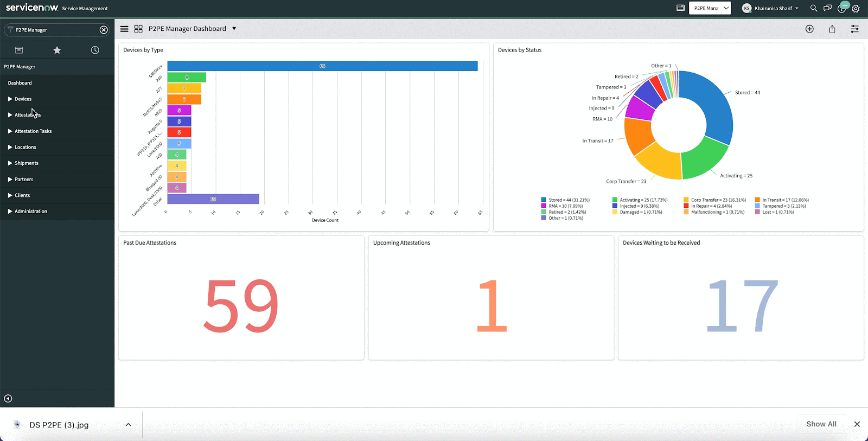Click the blue bar showing 64
The height and width of the screenshot is (441, 868).
tap(322, 66)
